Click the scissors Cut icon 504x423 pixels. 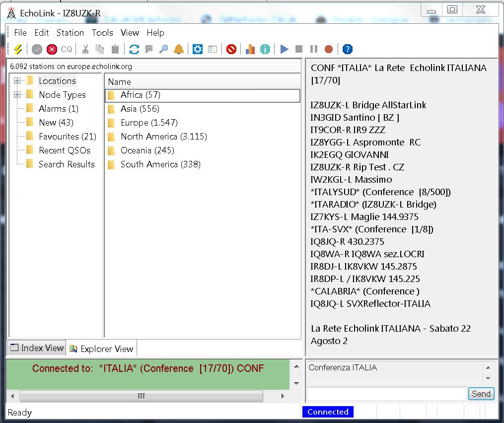(x=85, y=49)
